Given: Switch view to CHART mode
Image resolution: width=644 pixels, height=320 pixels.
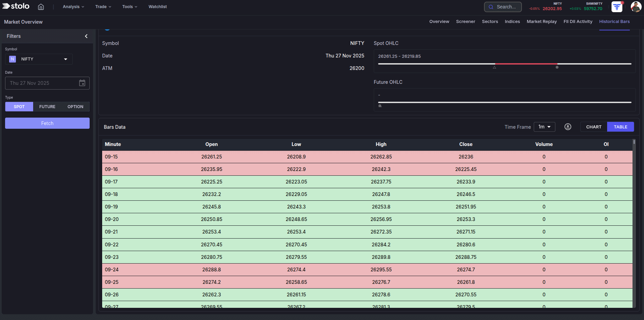Looking at the screenshot, I should click(x=594, y=126).
